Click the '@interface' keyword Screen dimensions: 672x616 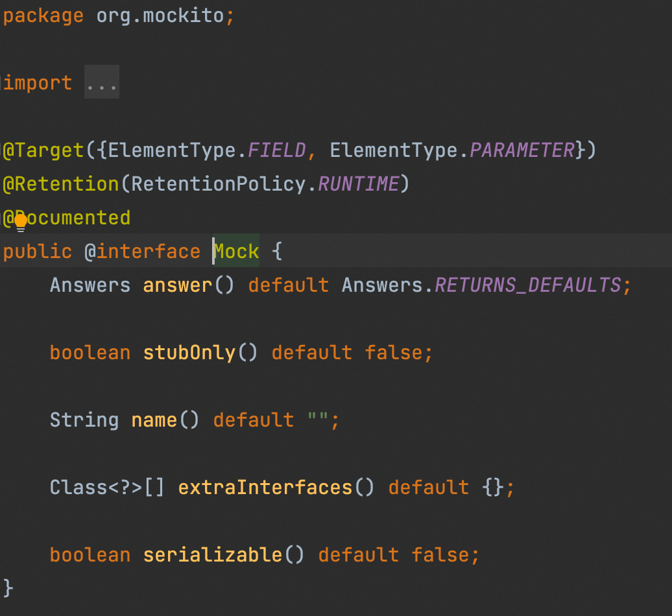142,252
